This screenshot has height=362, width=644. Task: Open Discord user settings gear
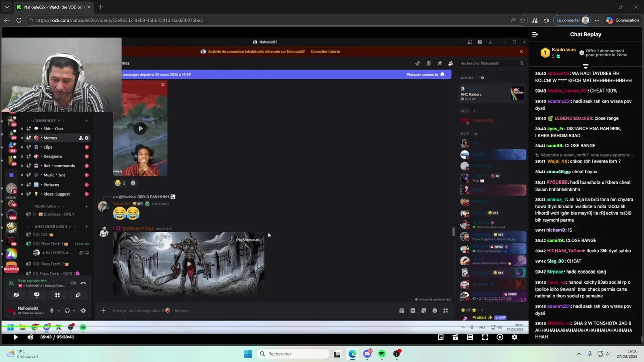[x=83, y=311]
